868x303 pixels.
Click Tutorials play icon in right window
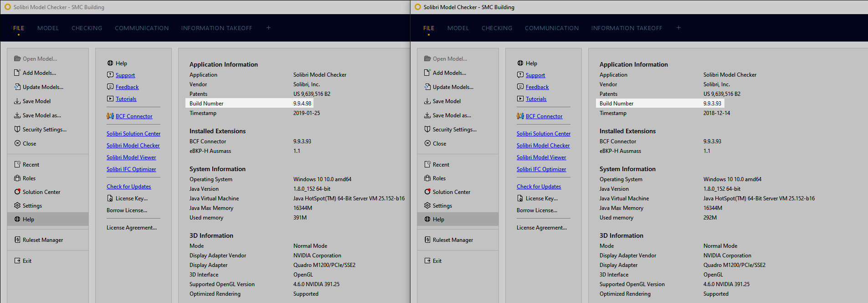520,99
